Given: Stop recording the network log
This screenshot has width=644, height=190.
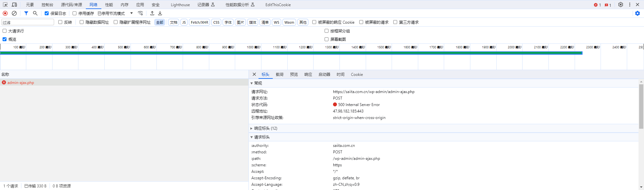Looking at the screenshot, I should click(x=5, y=13).
